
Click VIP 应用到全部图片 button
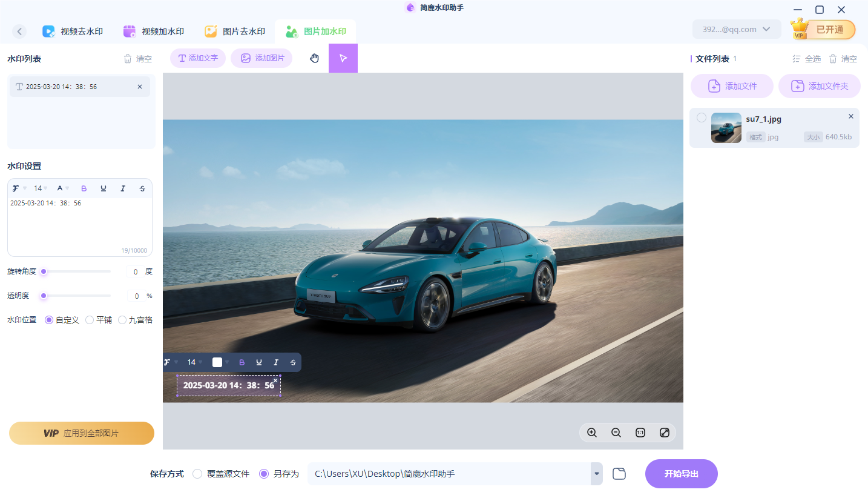point(82,433)
